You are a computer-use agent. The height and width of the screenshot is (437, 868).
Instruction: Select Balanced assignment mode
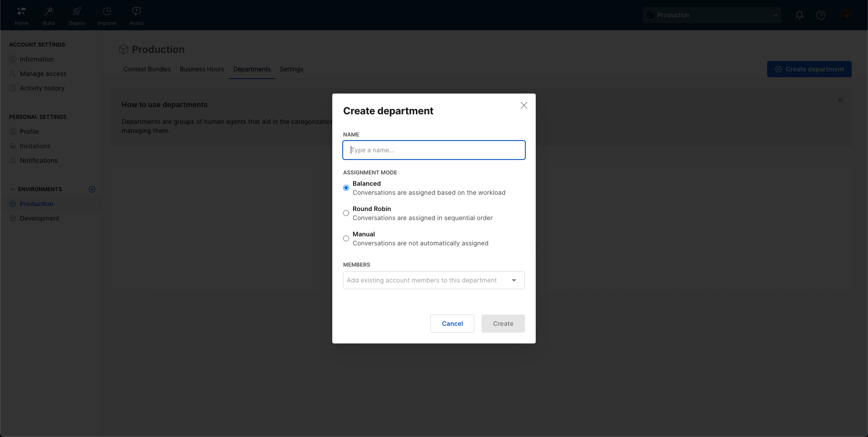click(346, 188)
